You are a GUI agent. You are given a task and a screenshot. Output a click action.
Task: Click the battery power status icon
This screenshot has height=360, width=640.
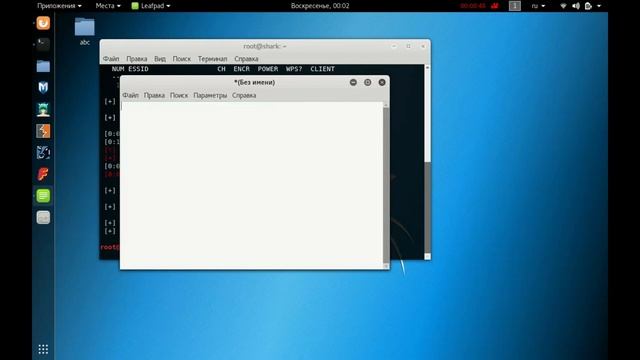pos(588,6)
